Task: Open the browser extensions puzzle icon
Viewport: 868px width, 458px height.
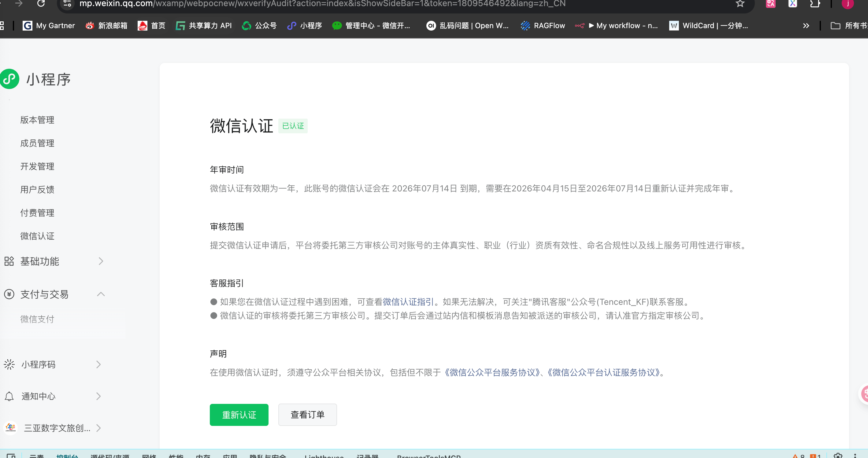Action: 815,3
